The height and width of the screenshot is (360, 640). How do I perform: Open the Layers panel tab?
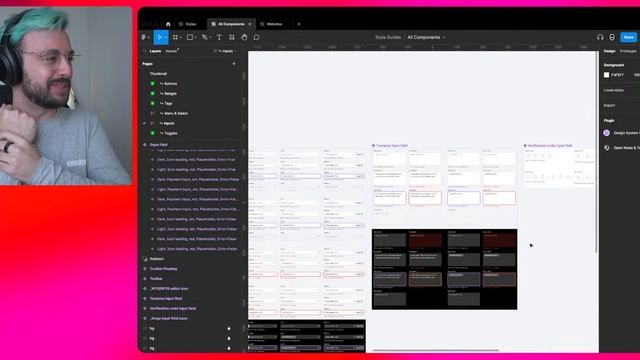[x=155, y=51]
